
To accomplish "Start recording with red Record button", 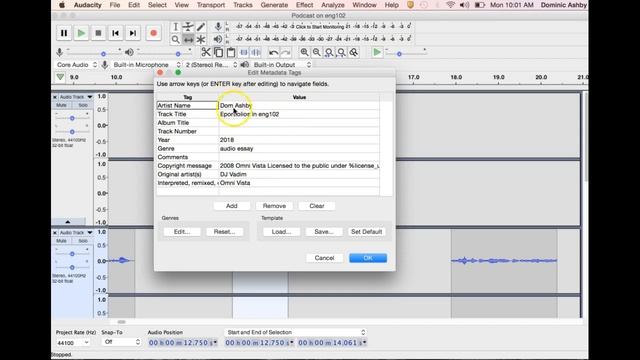I will point(153,33).
